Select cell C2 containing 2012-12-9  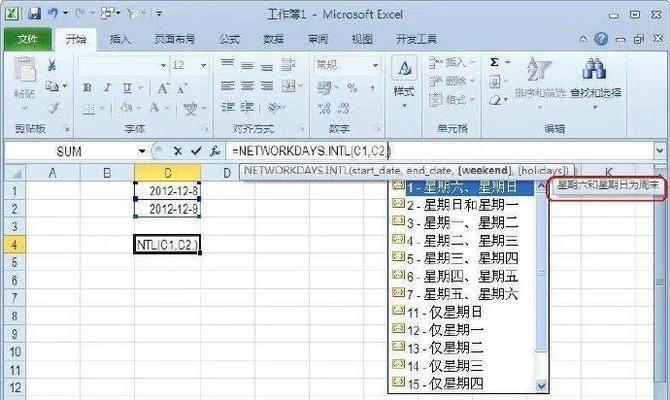(x=167, y=209)
